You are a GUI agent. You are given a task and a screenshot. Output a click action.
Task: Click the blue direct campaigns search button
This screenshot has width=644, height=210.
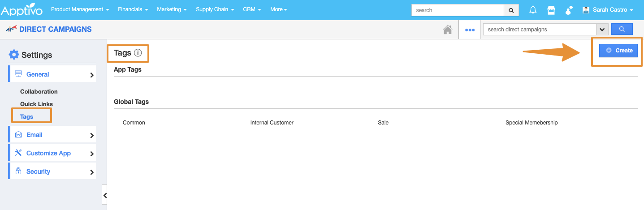(622, 29)
